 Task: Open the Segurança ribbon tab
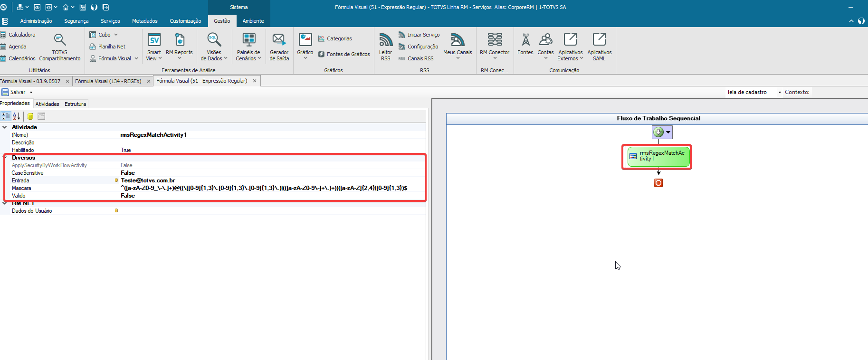(76, 21)
